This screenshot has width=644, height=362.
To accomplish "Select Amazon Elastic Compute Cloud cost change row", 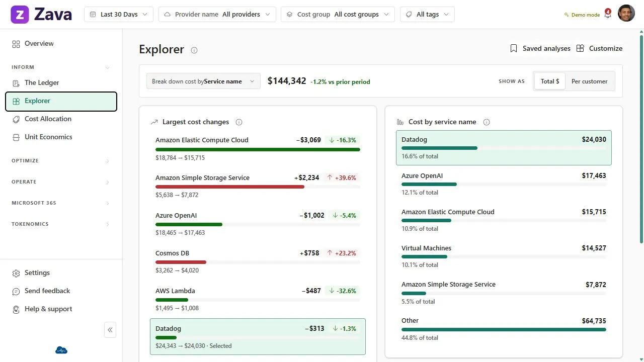I will 258,149.
